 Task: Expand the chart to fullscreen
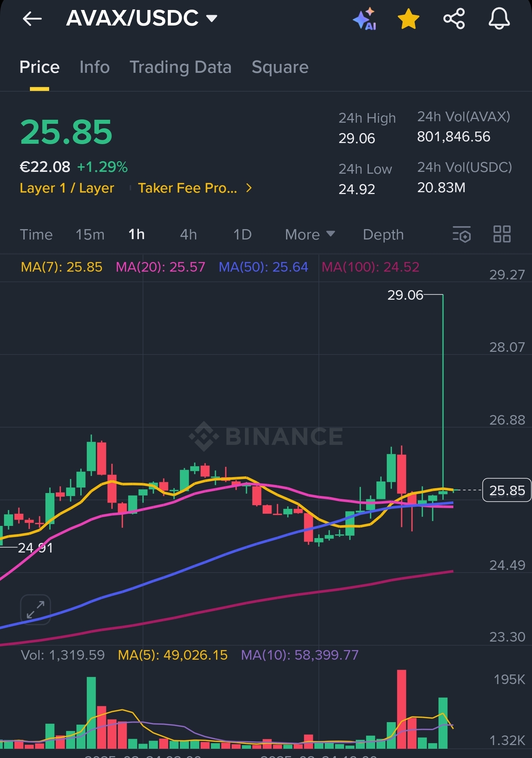click(x=35, y=609)
